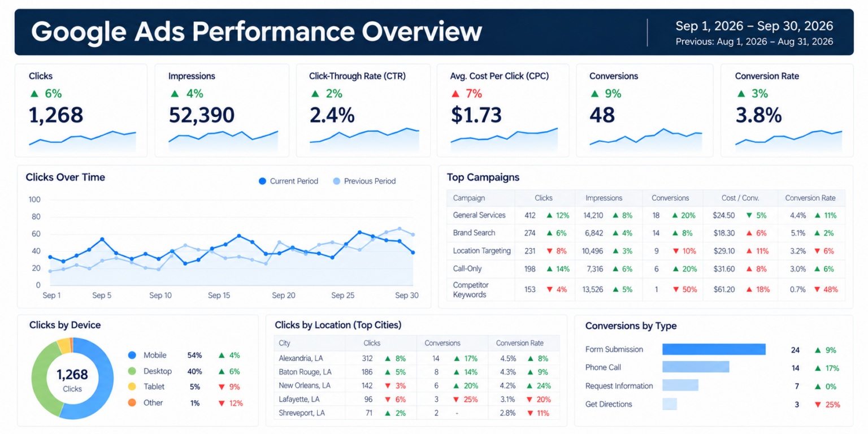The width and height of the screenshot is (868, 434).
Task: Click the Alexandria, LA city row
Action: [417, 358]
